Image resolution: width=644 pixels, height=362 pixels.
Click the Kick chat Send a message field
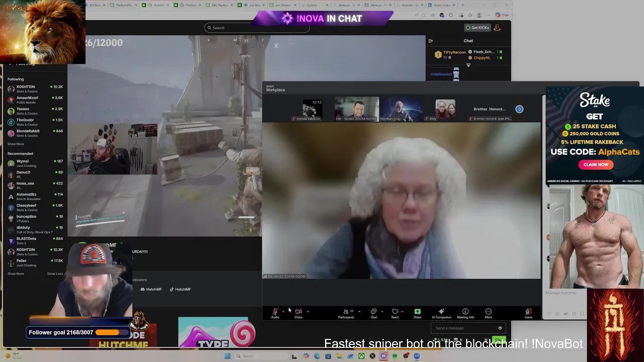tap(468, 328)
